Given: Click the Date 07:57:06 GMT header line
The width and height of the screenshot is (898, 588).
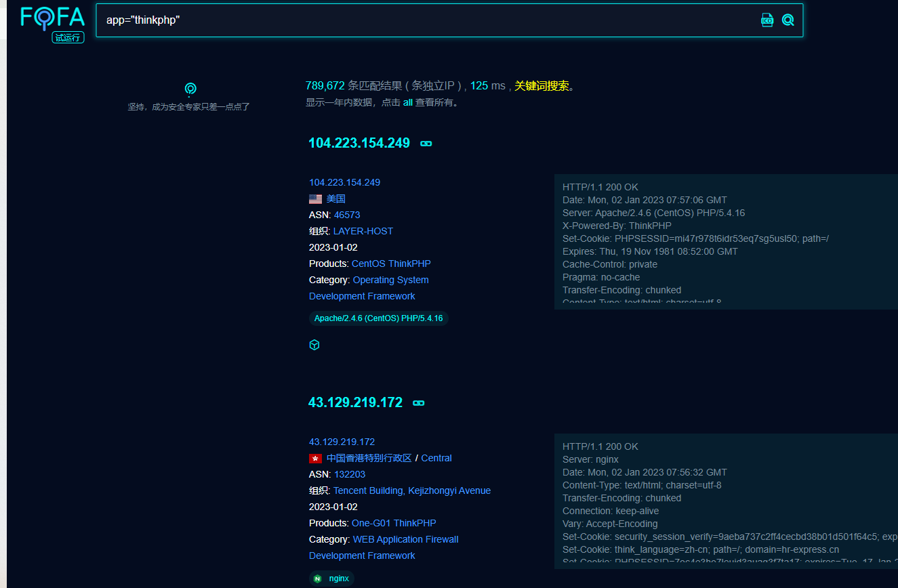Looking at the screenshot, I should [645, 200].
